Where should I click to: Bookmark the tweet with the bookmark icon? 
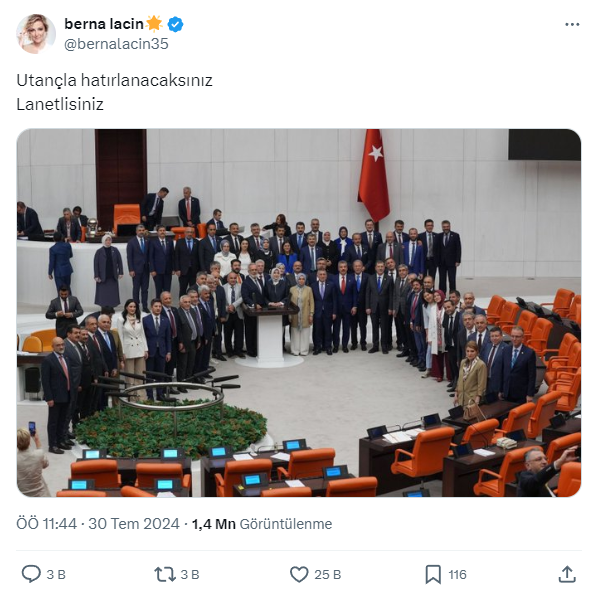pos(433,574)
